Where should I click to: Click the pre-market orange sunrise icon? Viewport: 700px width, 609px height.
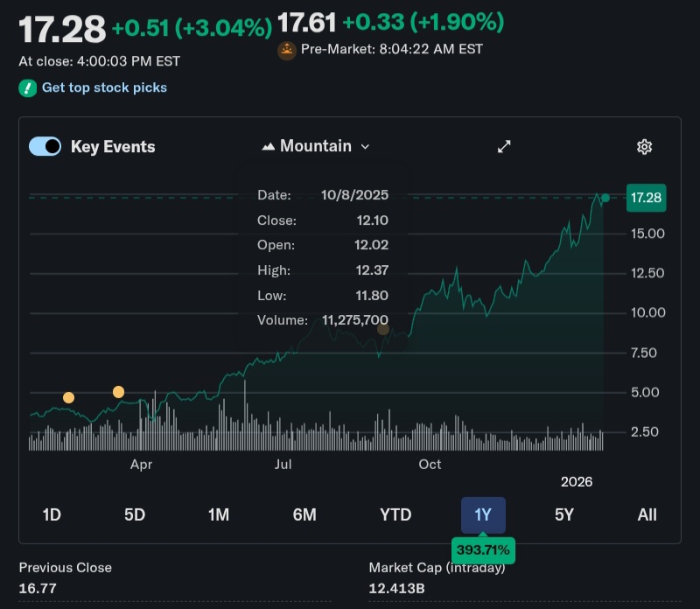coord(287,51)
